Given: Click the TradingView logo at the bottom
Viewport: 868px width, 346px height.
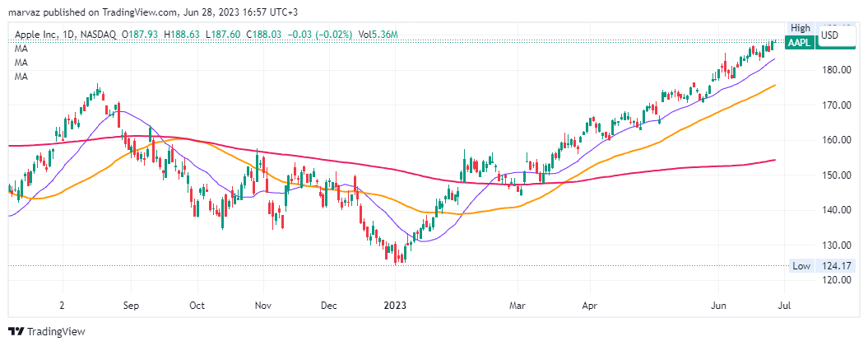Looking at the screenshot, I should tap(49, 331).
